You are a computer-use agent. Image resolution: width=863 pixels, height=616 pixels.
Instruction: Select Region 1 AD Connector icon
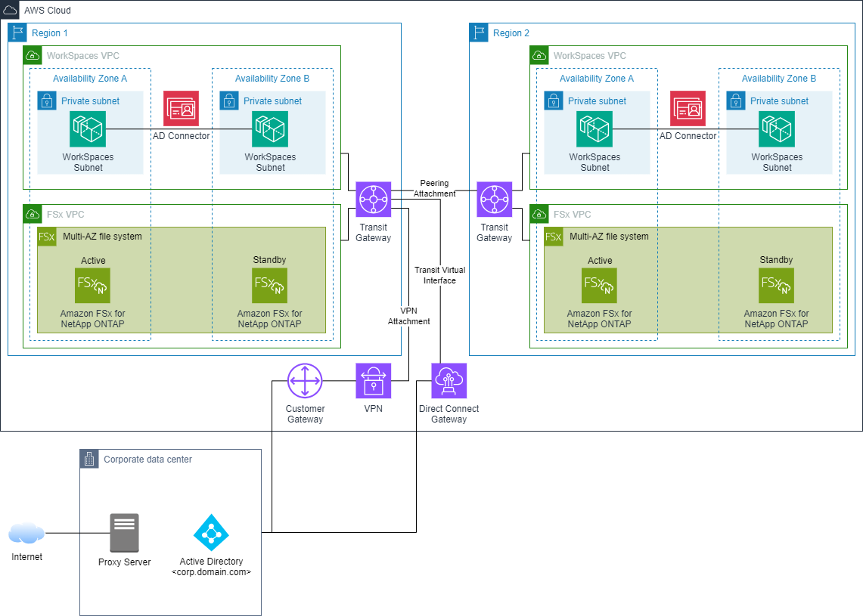(x=181, y=109)
